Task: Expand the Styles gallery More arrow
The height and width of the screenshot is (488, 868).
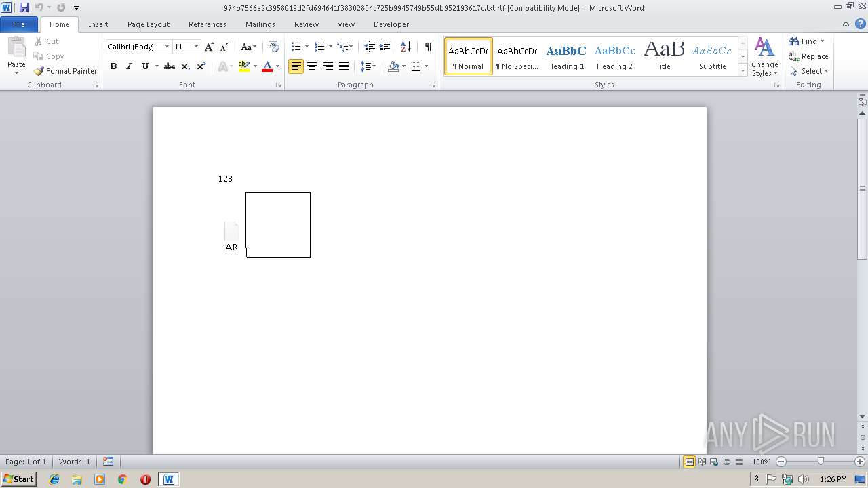Action: pos(743,70)
